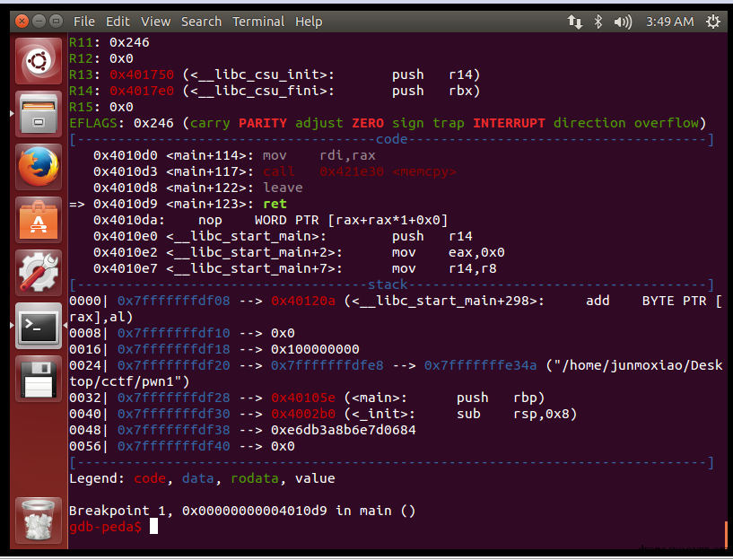Click address 0x4010e0 __libc_start_main line

(x=283, y=236)
